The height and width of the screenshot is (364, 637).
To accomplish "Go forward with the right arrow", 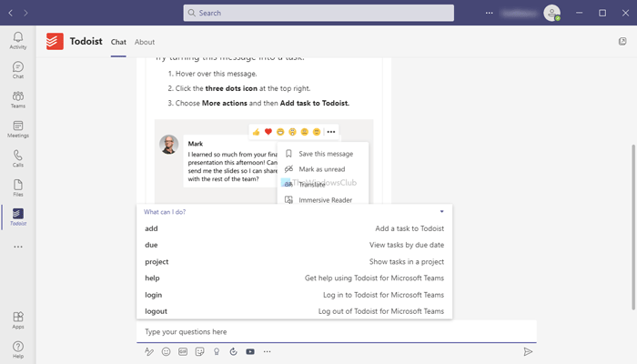I will 25,13.
